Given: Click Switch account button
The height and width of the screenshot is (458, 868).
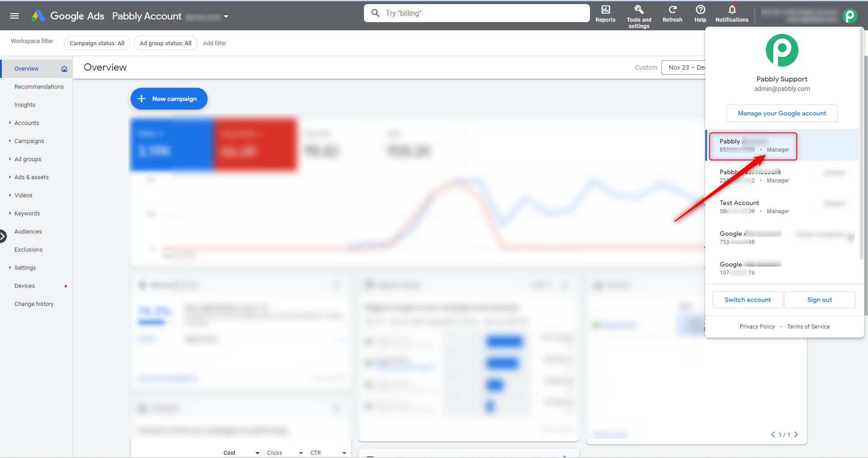Looking at the screenshot, I should point(748,300).
